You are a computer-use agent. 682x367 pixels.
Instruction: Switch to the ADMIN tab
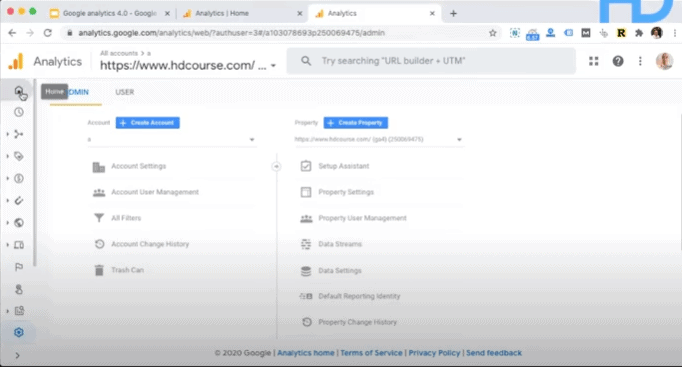(x=76, y=92)
